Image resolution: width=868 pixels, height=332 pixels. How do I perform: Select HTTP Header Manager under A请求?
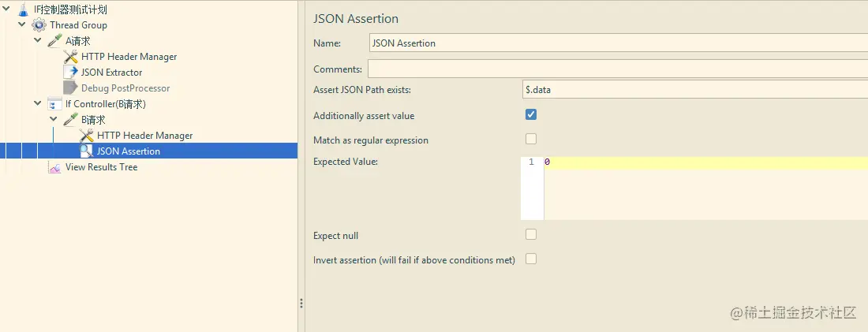tap(129, 57)
